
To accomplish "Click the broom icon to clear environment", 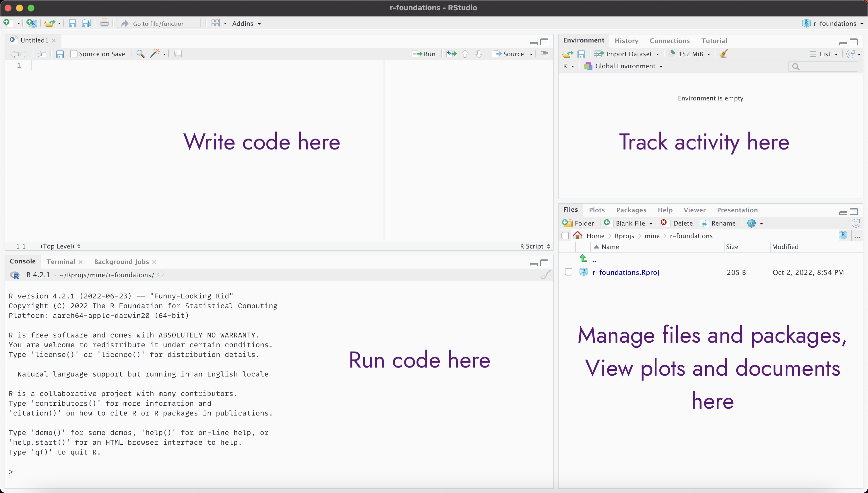I will 724,54.
